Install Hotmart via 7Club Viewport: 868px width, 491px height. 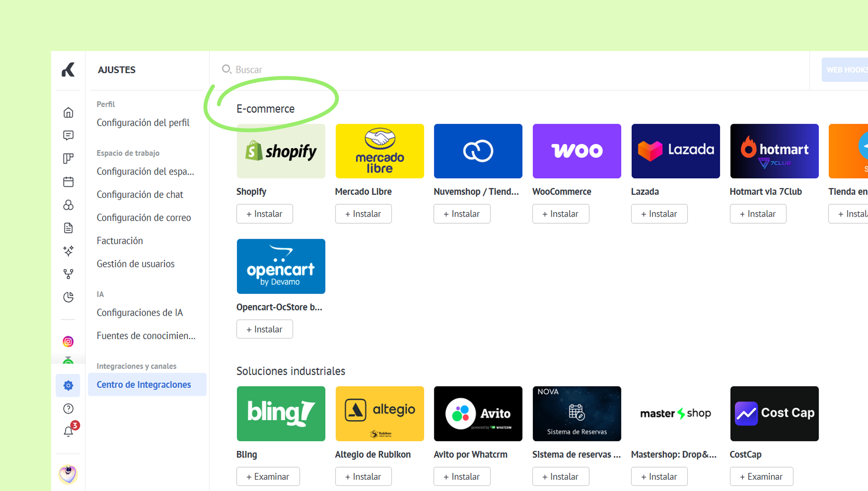click(x=758, y=214)
